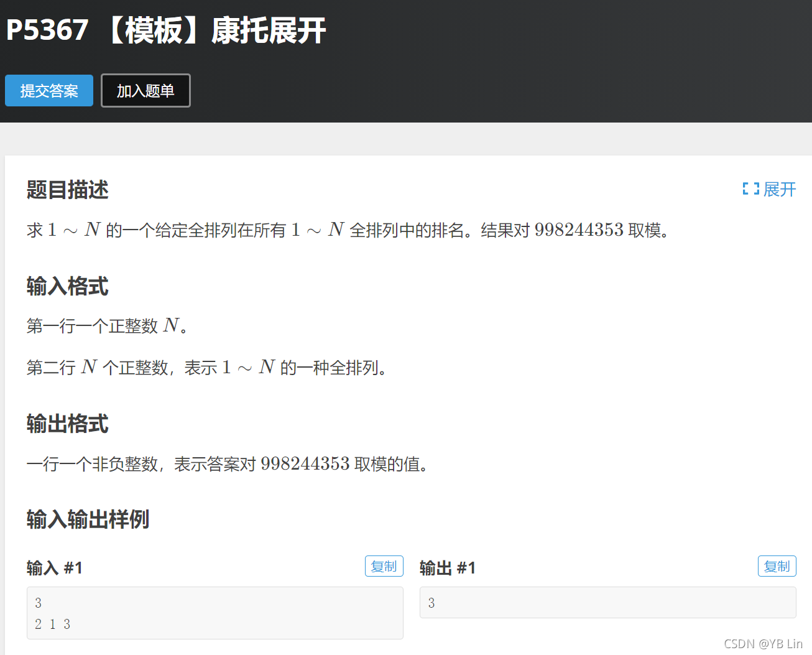
Task: Click the sample answer value 3 in output
Action: click(430, 602)
